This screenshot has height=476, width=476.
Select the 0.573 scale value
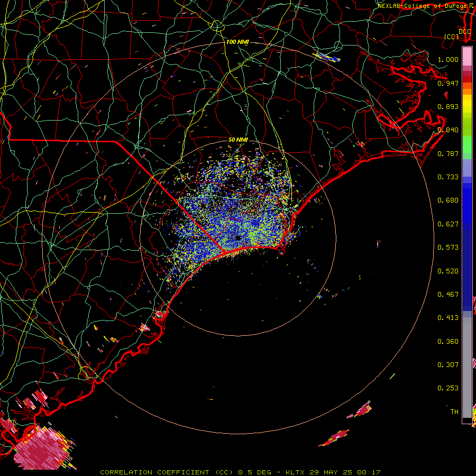(x=448, y=248)
